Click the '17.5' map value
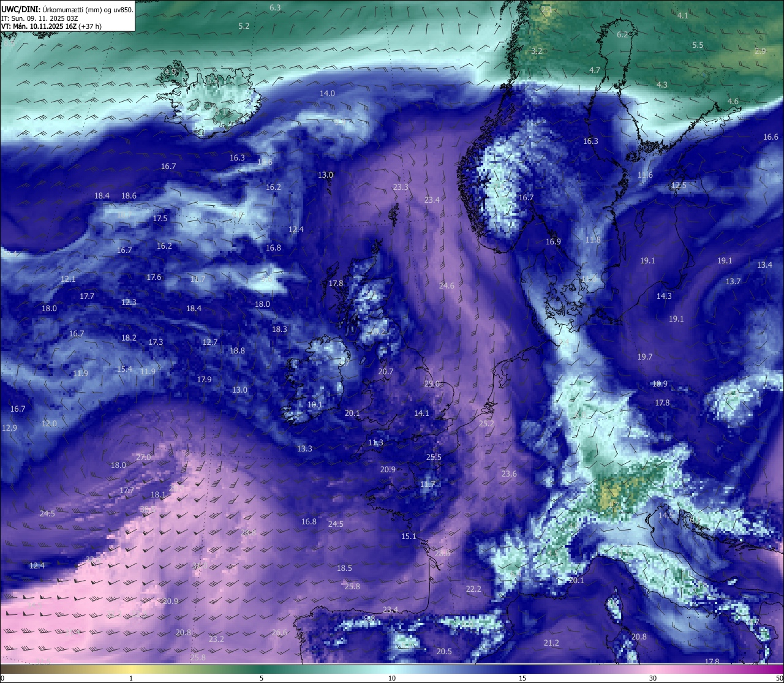This screenshot has height=683, width=784. 160,218
